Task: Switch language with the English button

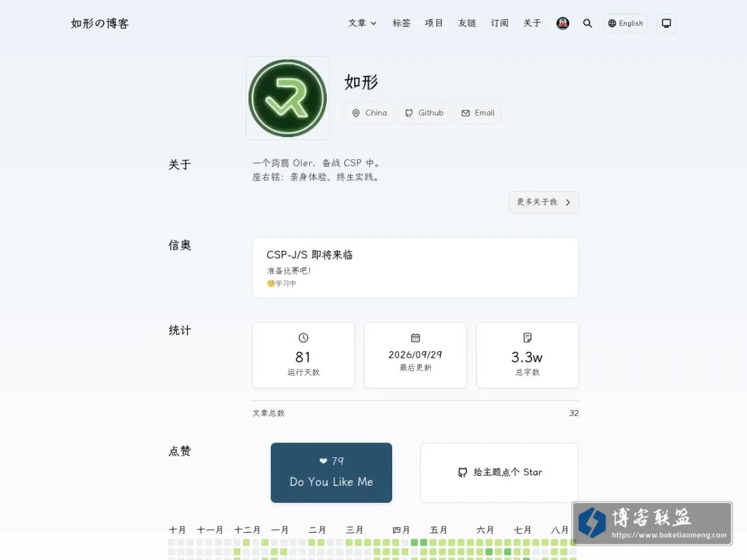Action: (625, 24)
